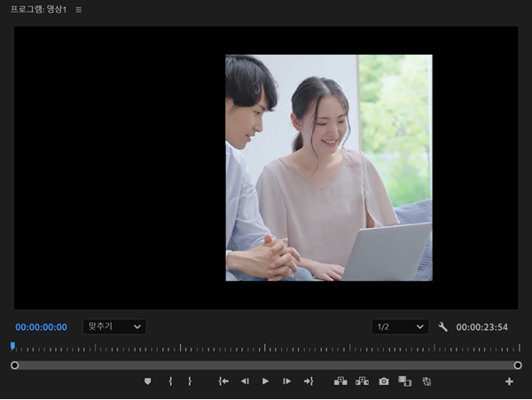Open the wrench settings menu
The image size is (532, 400).
tap(442, 327)
